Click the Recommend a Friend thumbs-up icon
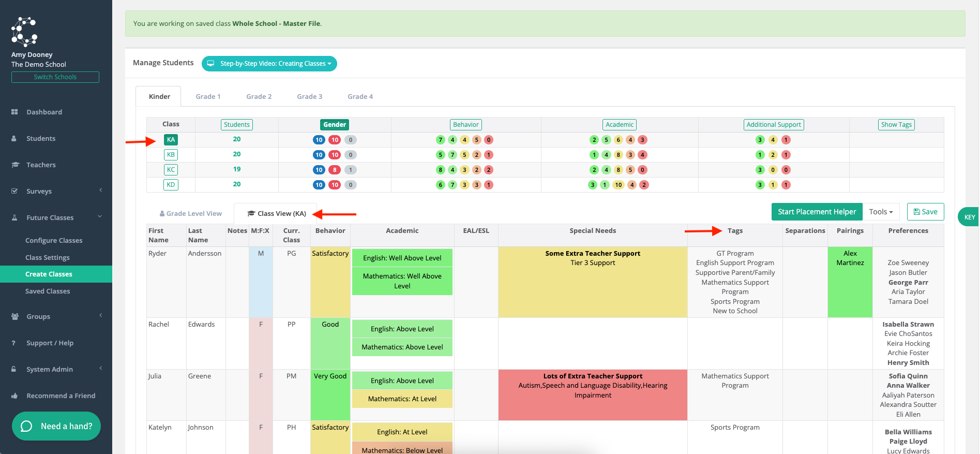This screenshot has width=980, height=454. coord(14,396)
